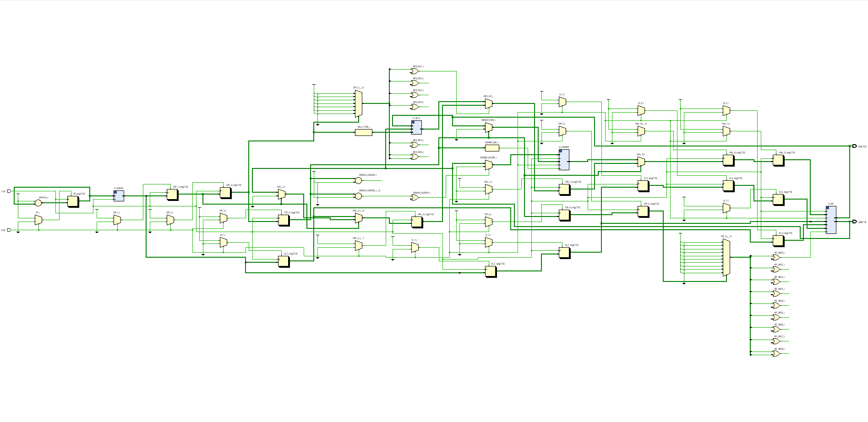Image resolution: width=868 pixels, height=422 pixels.
Task: Click the OP_4_reg[7:0] register
Action: tap(564, 215)
